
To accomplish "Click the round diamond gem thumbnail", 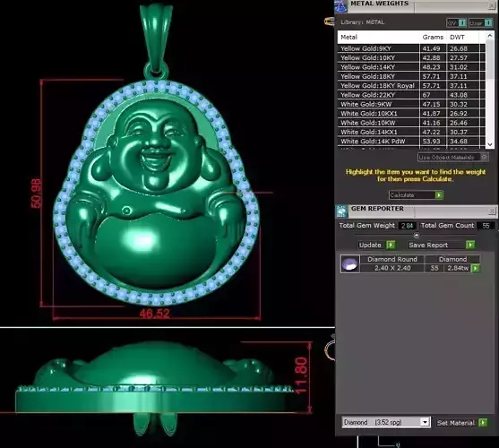I will click(349, 263).
